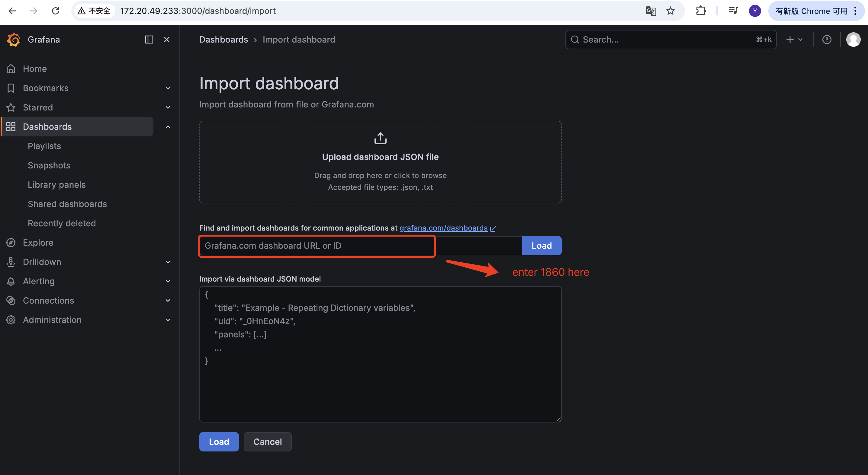The height and width of the screenshot is (475, 868).
Task: Open Shared dashboards page
Action: [x=67, y=204]
